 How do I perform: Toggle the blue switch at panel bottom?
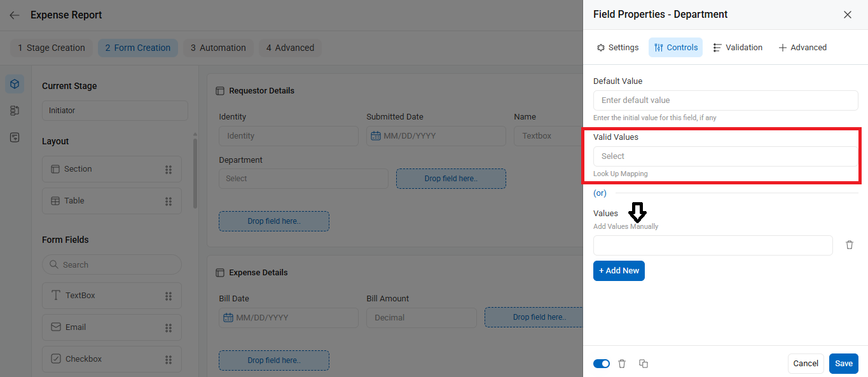coord(602,364)
